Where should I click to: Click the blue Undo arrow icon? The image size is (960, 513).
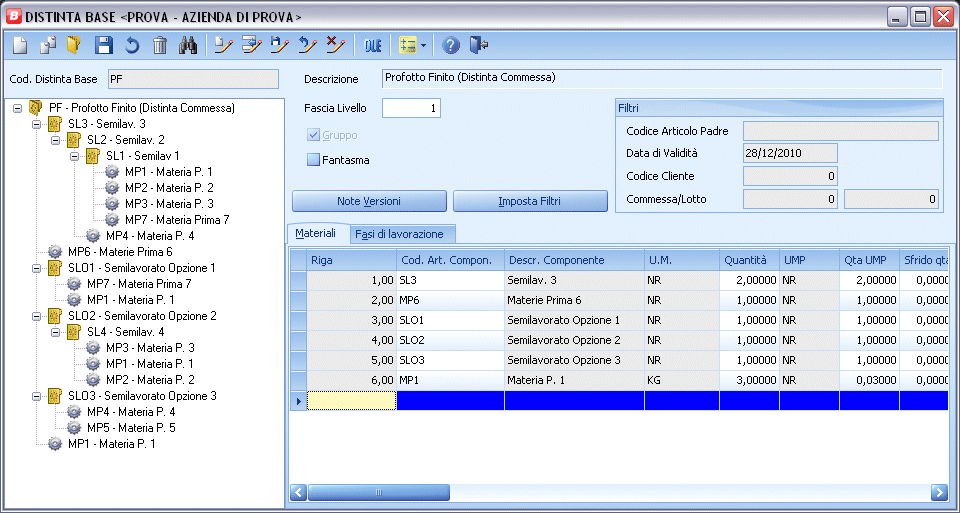click(x=132, y=45)
